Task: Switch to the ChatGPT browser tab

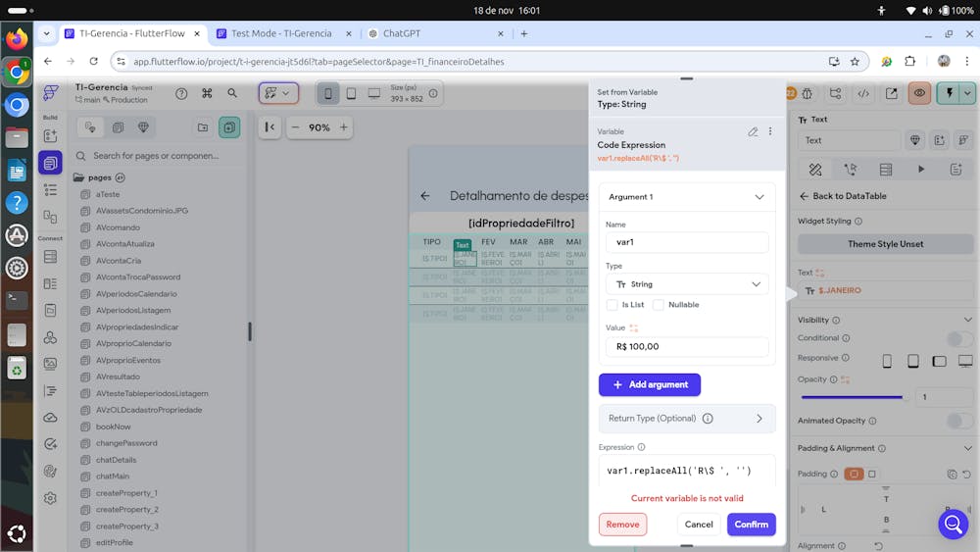Action: tap(436, 33)
